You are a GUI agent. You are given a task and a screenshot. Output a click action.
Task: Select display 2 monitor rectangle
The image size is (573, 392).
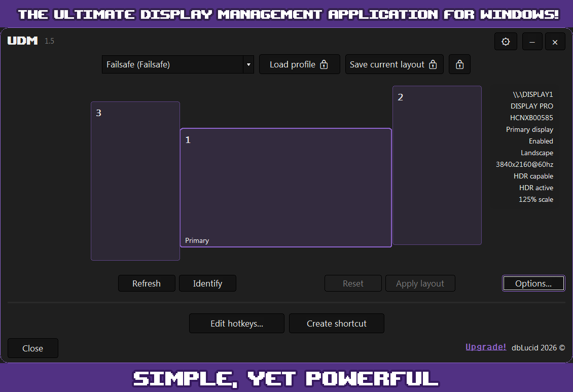[x=437, y=165]
